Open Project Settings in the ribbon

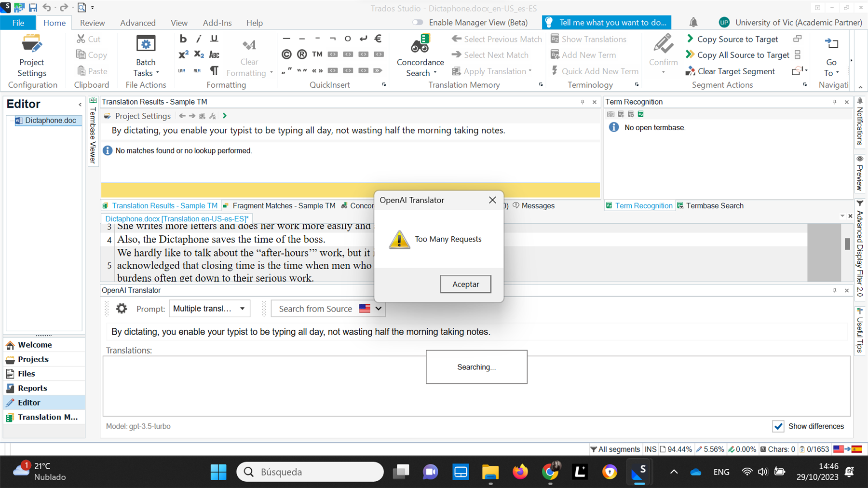coord(32,56)
